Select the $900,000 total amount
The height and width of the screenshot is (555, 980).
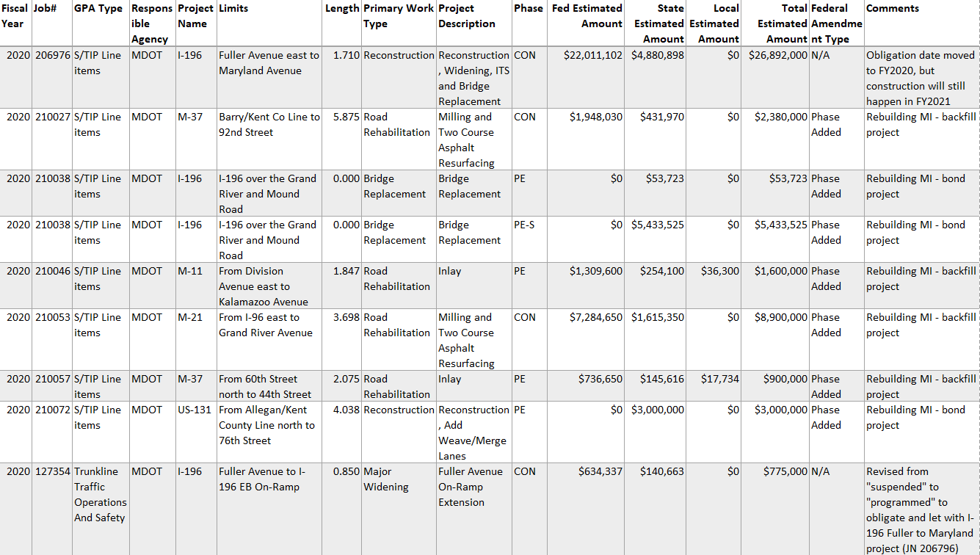coord(785,379)
